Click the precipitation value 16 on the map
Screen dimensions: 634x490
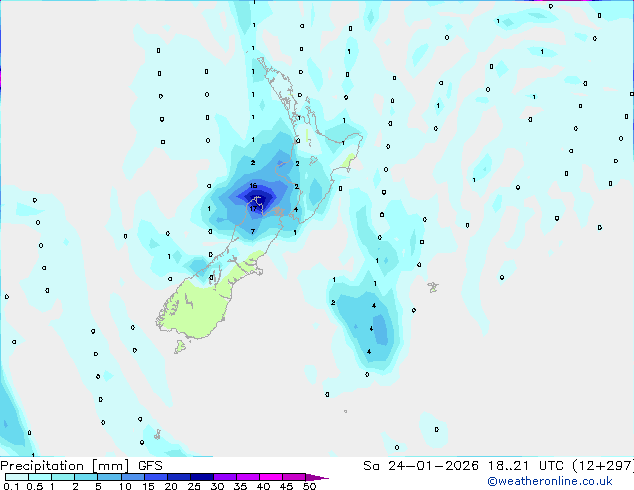tap(253, 186)
